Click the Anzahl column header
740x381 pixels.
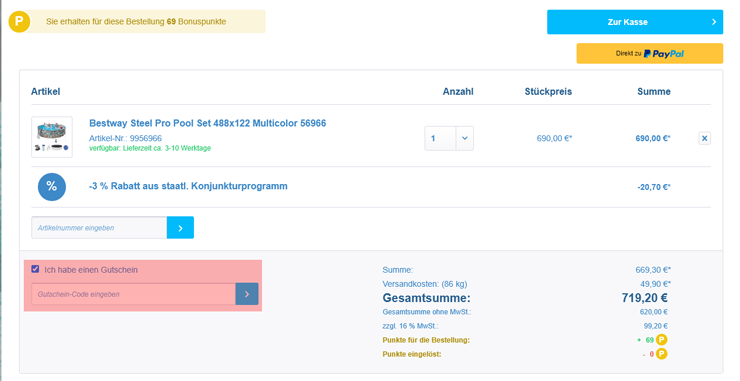[x=458, y=92]
